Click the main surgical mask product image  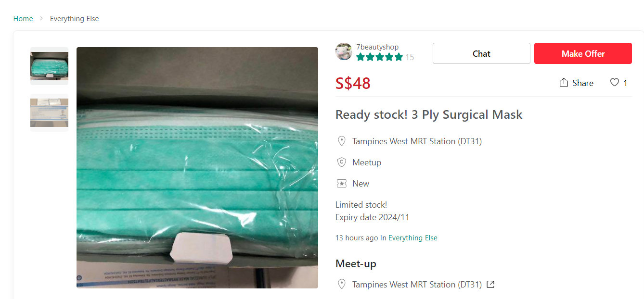(x=197, y=167)
